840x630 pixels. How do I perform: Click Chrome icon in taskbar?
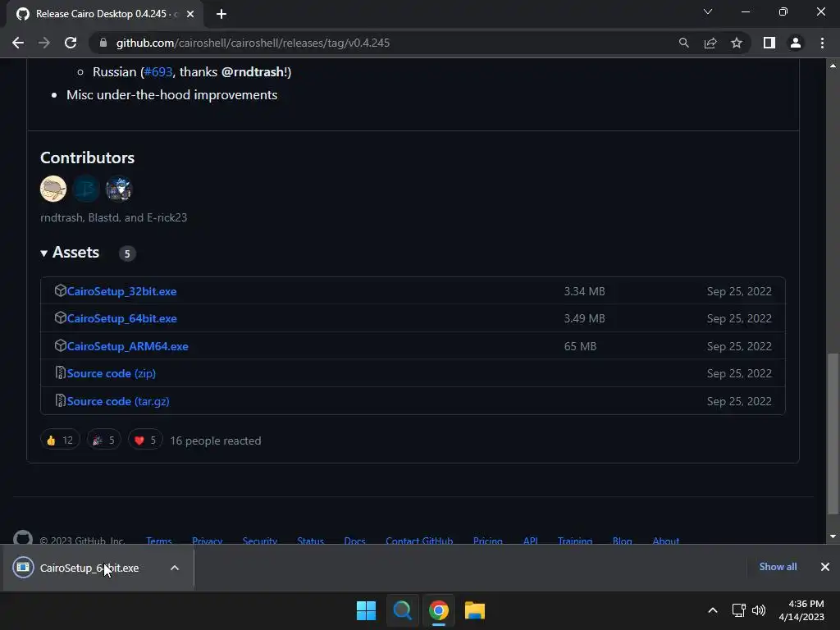pos(439,610)
